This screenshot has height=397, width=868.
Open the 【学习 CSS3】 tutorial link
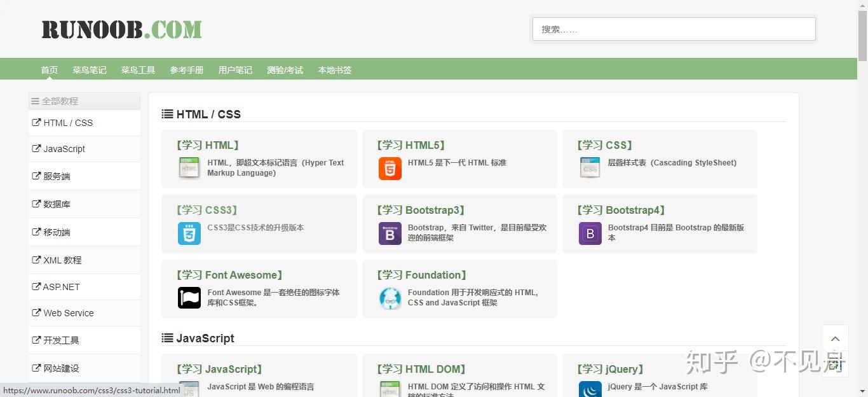(x=207, y=211)
